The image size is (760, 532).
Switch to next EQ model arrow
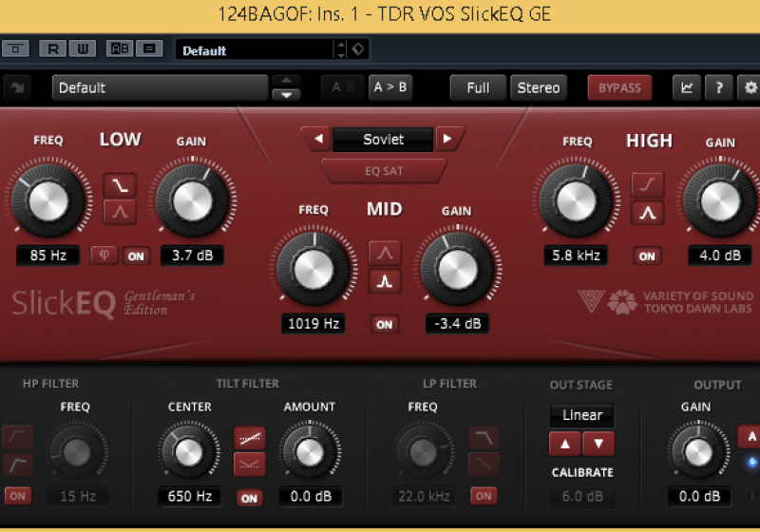pyautogui.click(x=448, y=139)
